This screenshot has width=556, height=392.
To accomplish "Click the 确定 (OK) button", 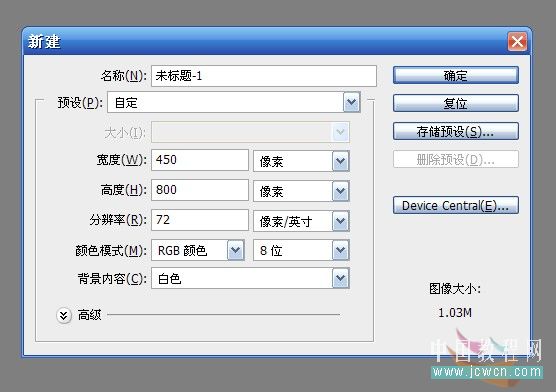I will coord(456,75).
